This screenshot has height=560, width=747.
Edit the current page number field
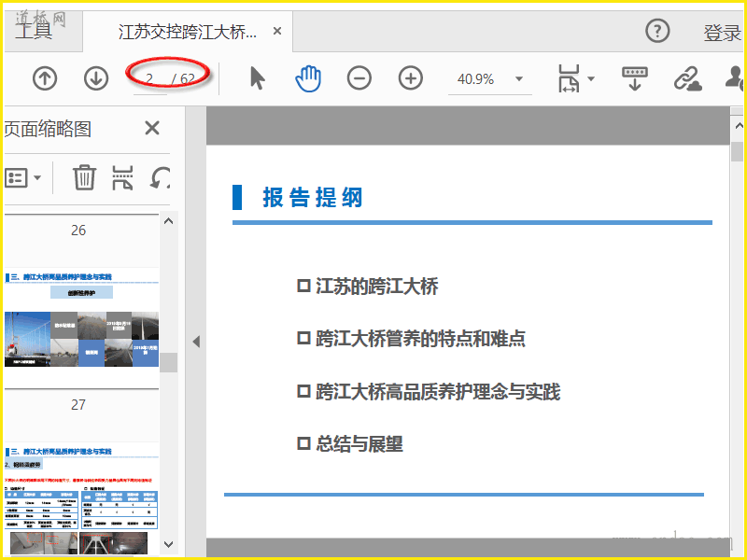point(150,78)
